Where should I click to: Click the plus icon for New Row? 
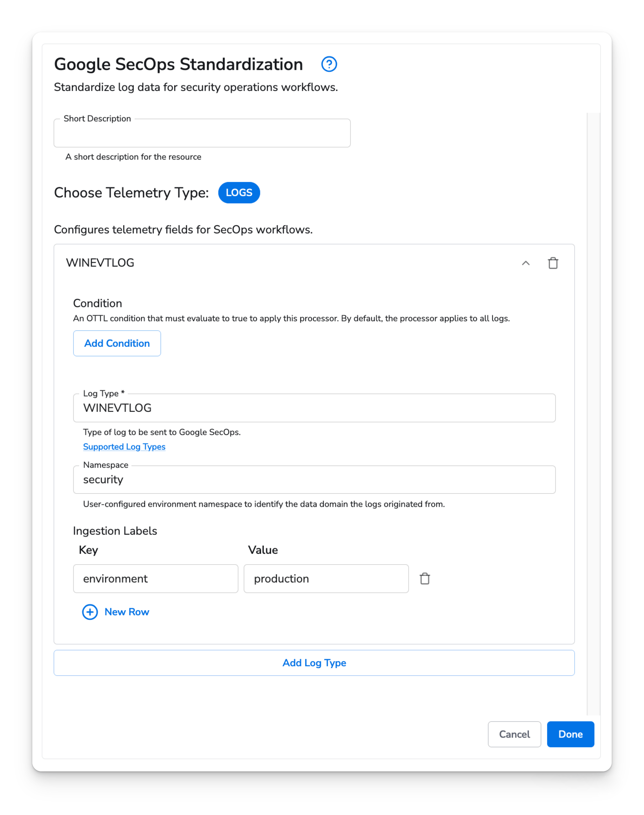[x=90, y=612]
